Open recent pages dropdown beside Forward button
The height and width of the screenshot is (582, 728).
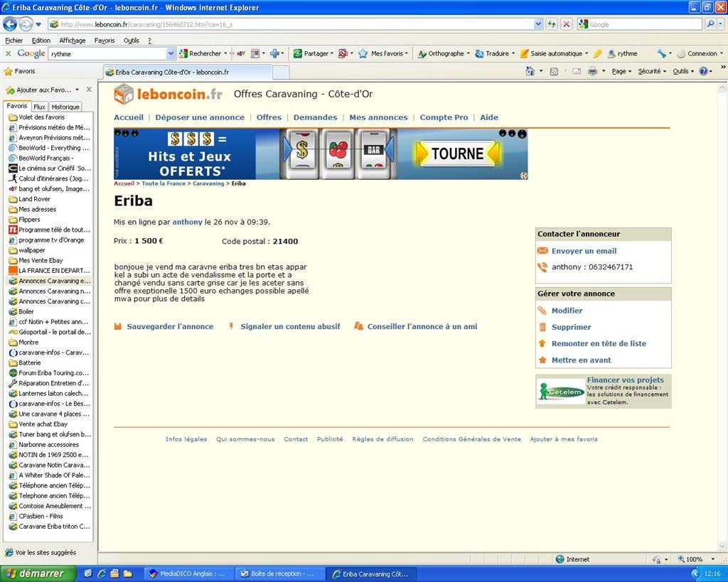38,24
